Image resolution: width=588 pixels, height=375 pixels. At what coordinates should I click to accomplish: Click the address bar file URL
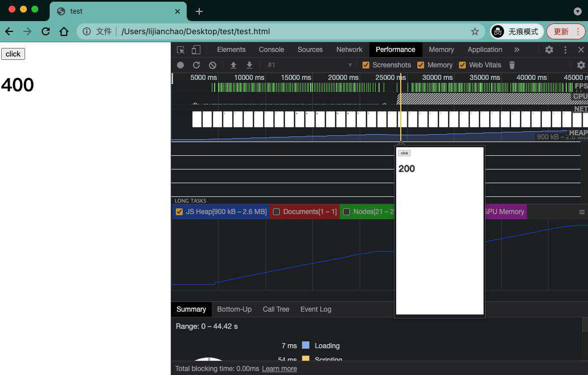(195, 31)
